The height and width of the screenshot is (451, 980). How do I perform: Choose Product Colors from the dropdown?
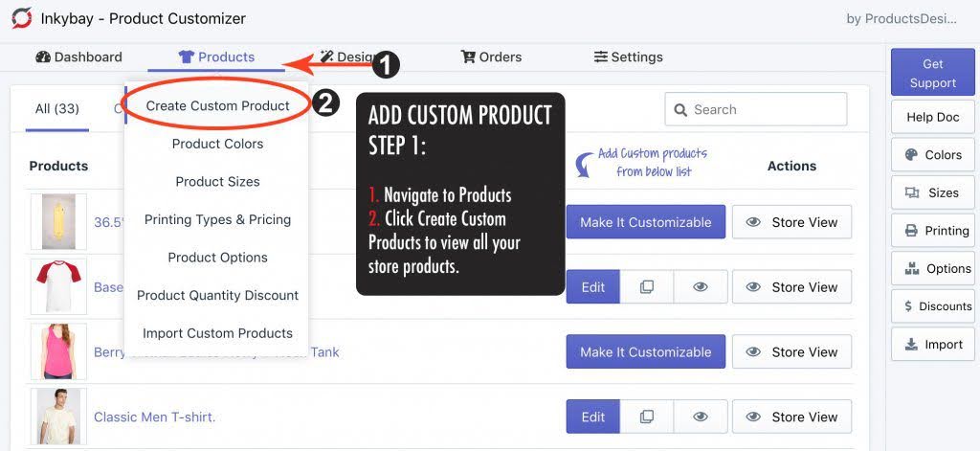click(217, 144)
